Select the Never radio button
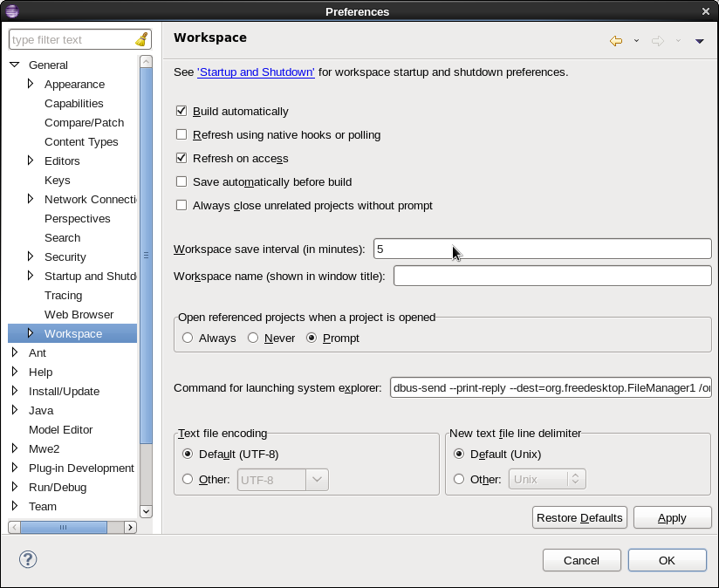 [x=253, y=338]
